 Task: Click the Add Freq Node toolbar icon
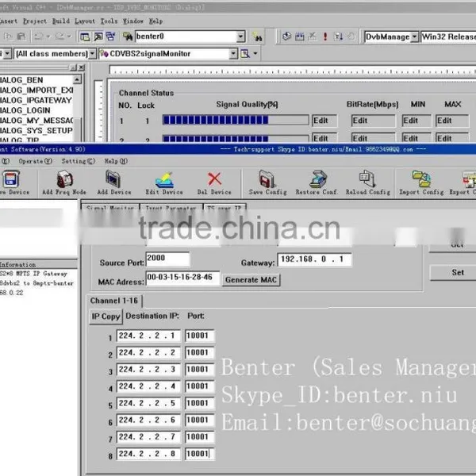tap(65, 179)
